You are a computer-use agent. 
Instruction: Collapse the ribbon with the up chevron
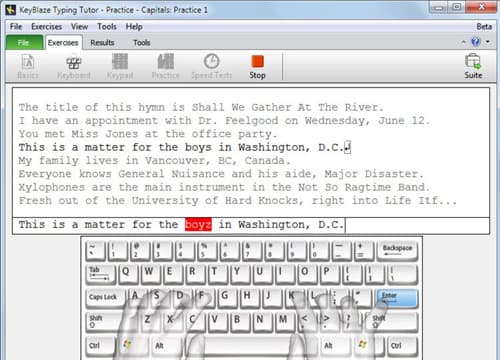[463, 42]
